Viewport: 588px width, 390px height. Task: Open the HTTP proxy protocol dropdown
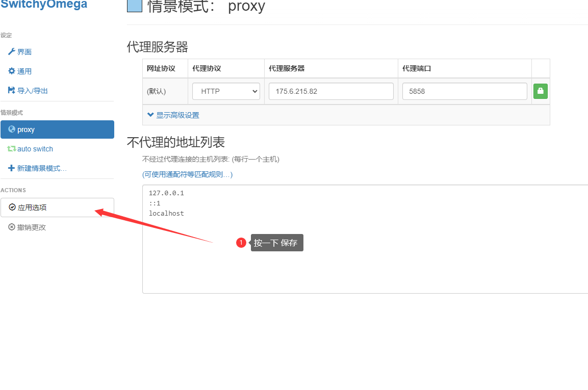pyautogui.click(x=226, y=91)
